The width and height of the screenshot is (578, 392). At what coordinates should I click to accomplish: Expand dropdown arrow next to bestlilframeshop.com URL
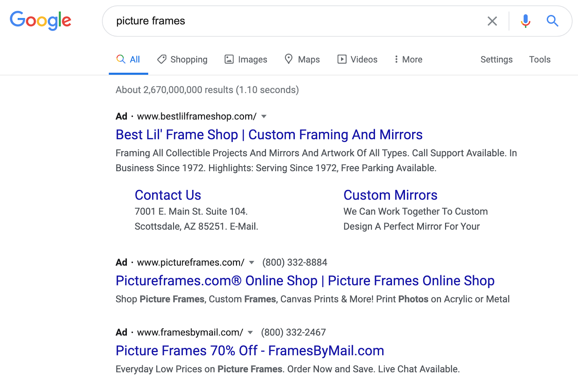264,117
